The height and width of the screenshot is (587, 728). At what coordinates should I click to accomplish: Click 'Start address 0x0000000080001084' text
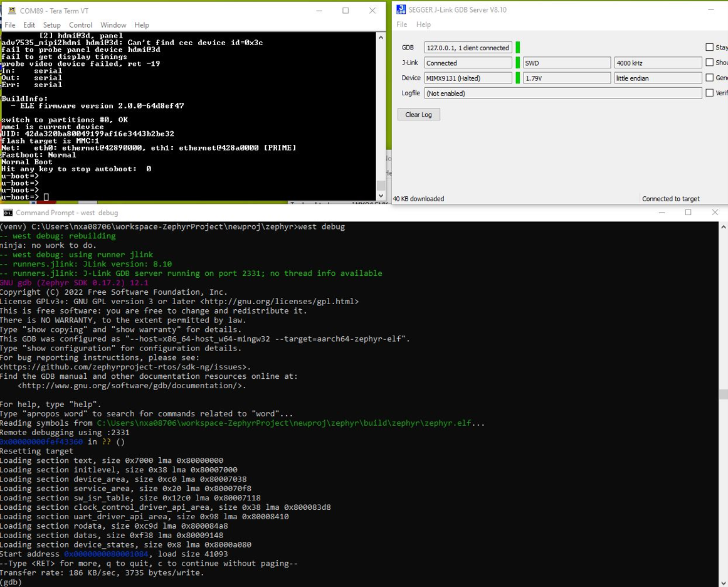74,554
